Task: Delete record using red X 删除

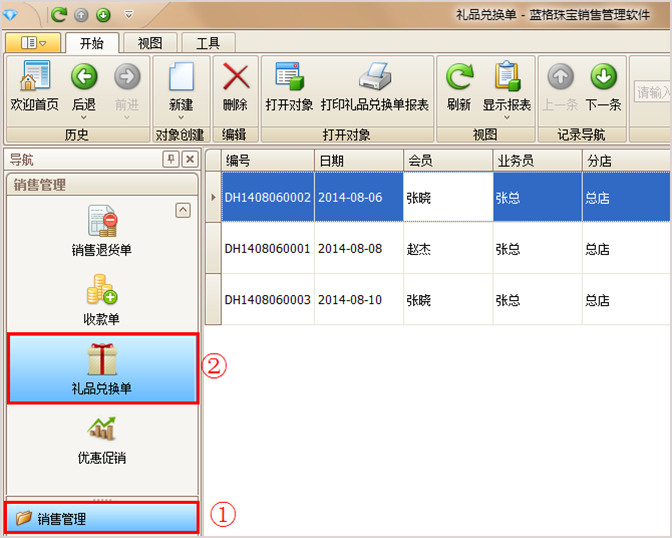Action: coord(236,76)
